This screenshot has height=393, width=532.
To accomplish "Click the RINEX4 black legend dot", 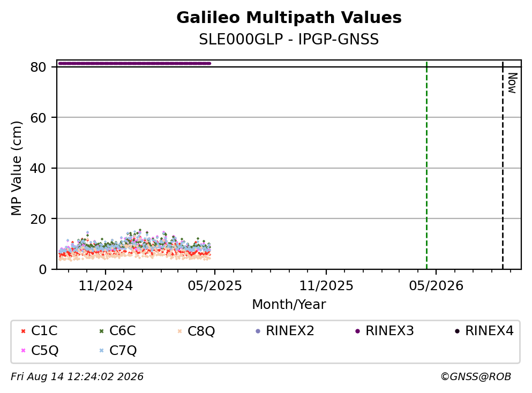I will coord(458,331).
